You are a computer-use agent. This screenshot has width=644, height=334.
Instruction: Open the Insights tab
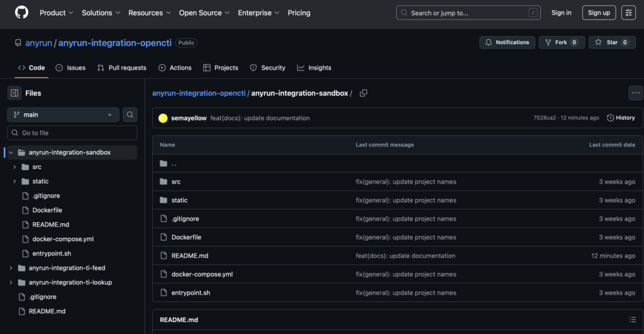click(314, 68)
